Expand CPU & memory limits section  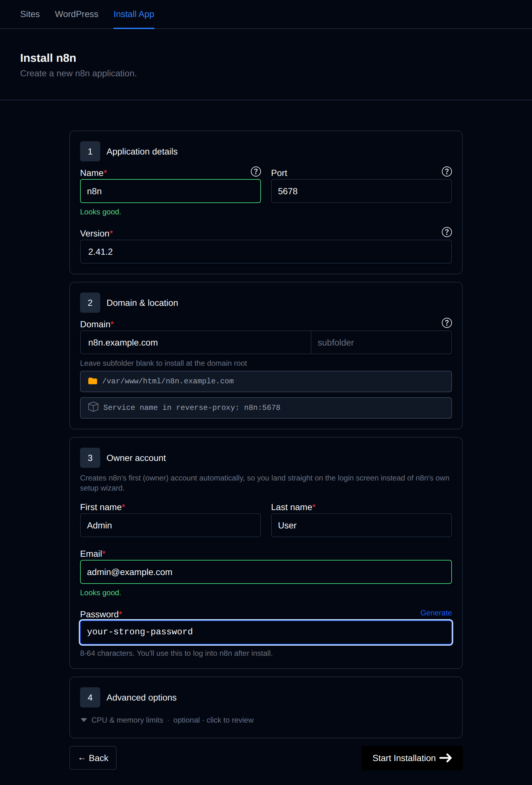coord(167,720)
